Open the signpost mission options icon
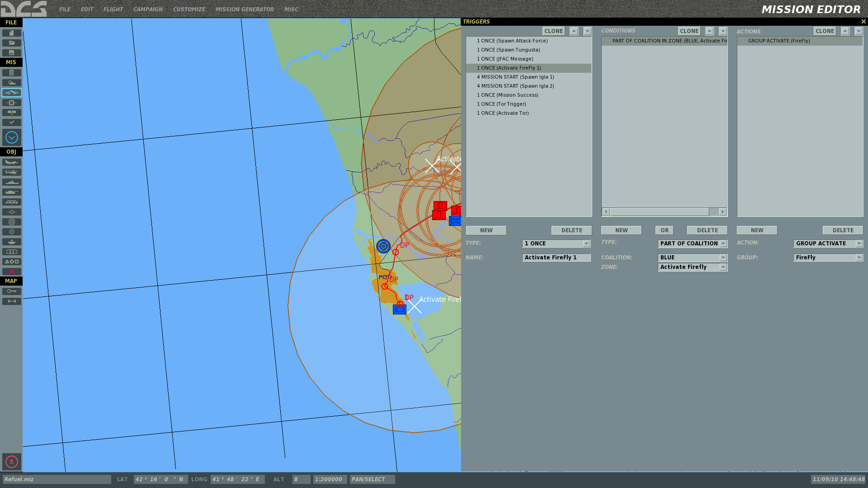868x488 pixels. (x=12, y=113)
